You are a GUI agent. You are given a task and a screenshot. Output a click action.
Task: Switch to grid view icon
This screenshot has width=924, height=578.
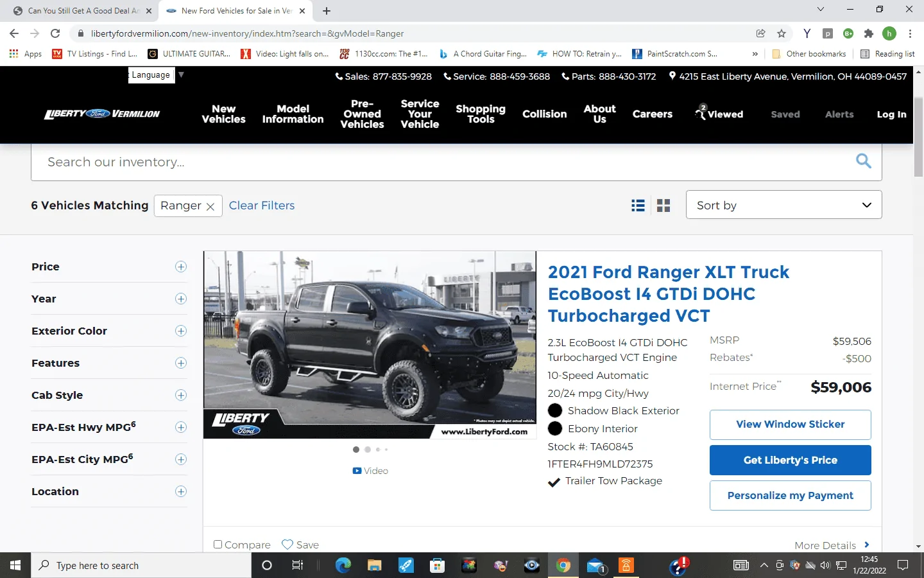click(663, 206)
